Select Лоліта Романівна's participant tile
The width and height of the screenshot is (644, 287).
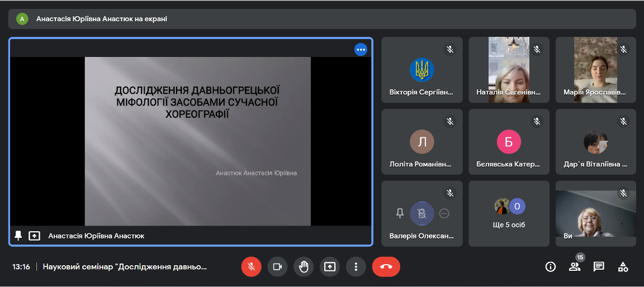coord(422,142)
